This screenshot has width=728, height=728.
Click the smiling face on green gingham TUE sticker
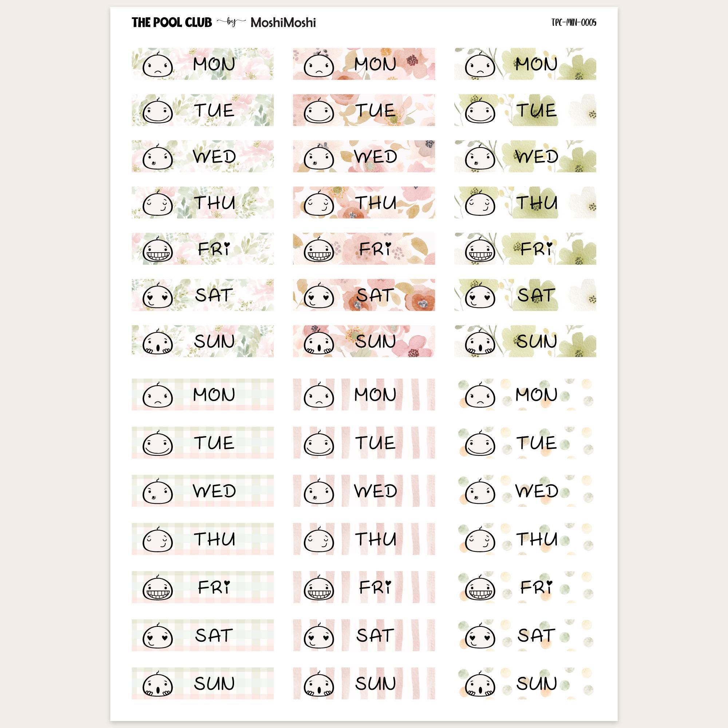(158, 443)
